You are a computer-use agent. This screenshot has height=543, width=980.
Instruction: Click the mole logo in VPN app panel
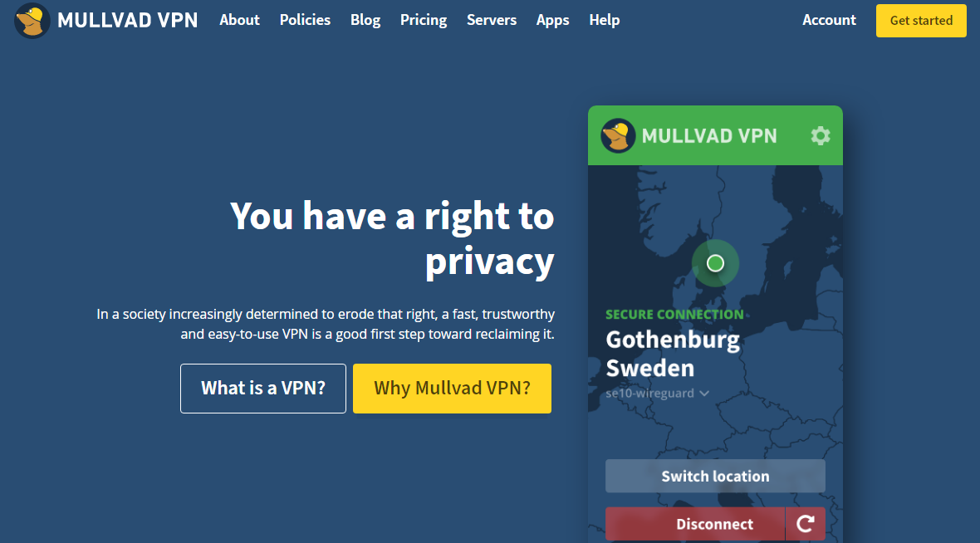618,136
